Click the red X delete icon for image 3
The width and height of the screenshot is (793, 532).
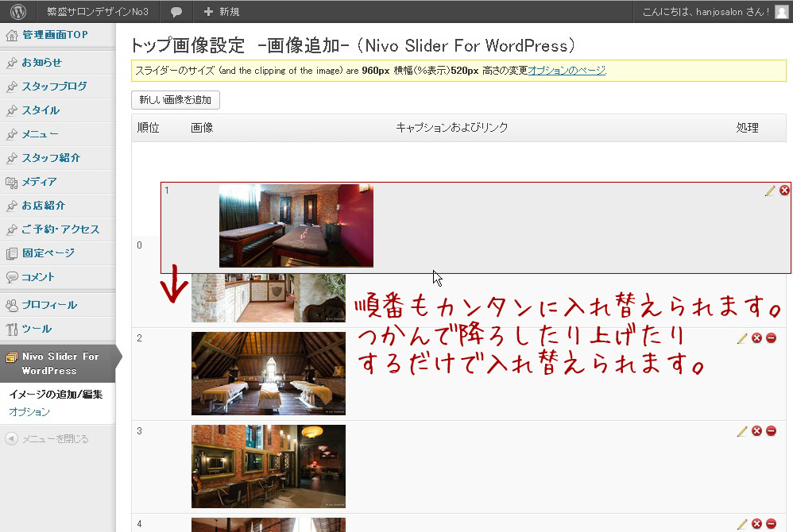(756, 431)
